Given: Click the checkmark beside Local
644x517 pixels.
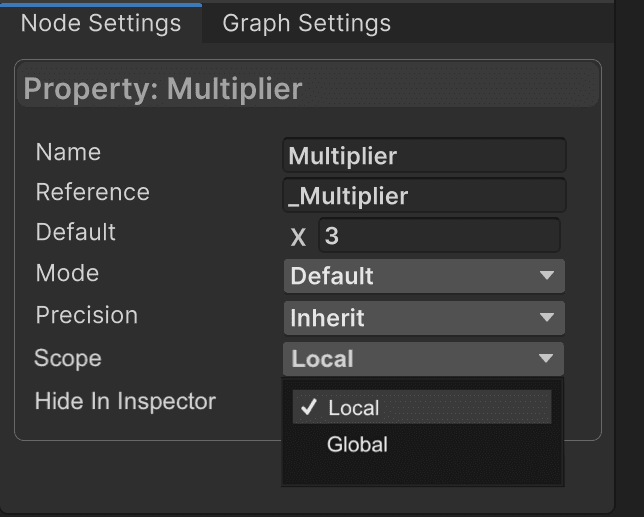Looking at the screenshot, I should (x=308, y=408).
